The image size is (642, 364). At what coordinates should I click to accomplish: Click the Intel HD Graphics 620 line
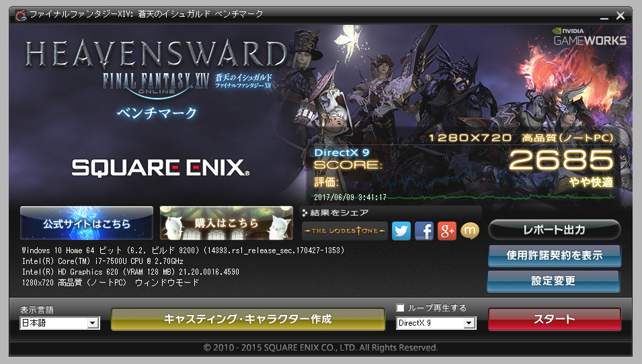[x=130, y=271]
